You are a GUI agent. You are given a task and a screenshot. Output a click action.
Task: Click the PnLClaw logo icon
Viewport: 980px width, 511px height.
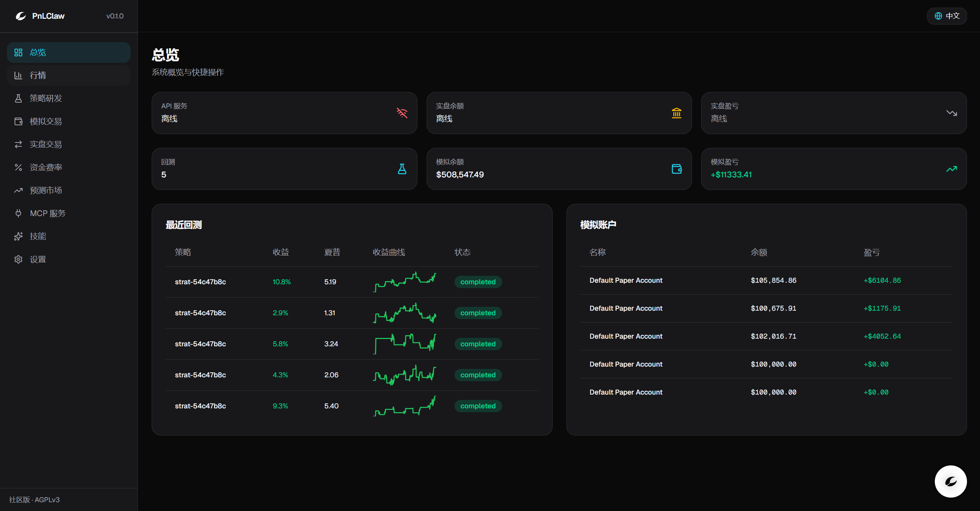tap(21, 16)
